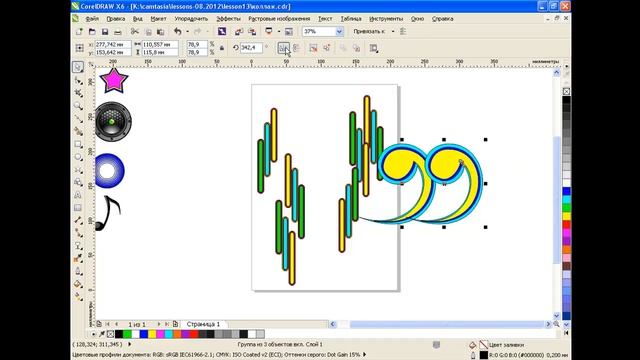Select the Connector tool
This screenshot has width=640, height=360.
coord(78,233)
